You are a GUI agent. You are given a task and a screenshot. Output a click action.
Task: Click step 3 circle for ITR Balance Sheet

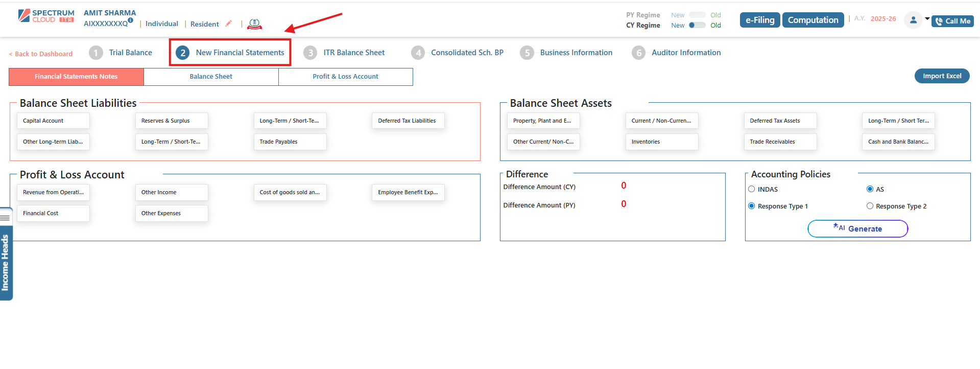[x=310, y=53]
